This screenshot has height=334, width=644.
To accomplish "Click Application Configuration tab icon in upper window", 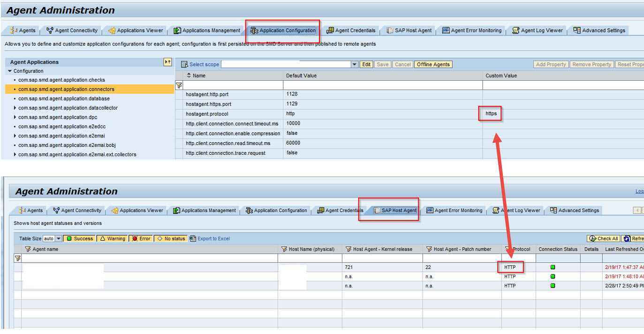I will (254, 30).
